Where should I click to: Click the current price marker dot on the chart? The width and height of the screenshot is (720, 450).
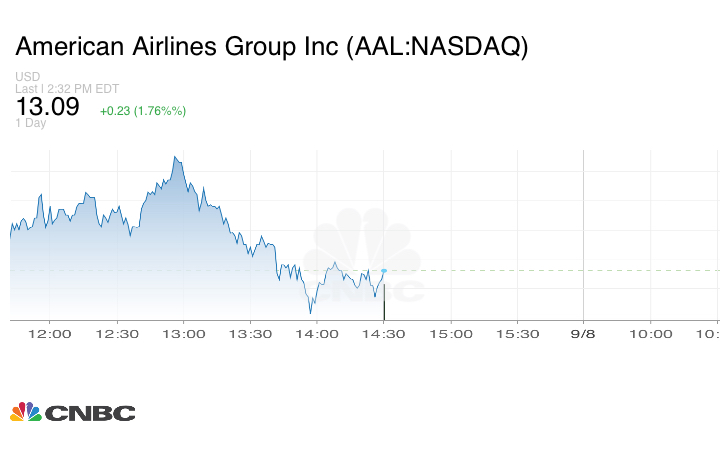click(384, 271)
